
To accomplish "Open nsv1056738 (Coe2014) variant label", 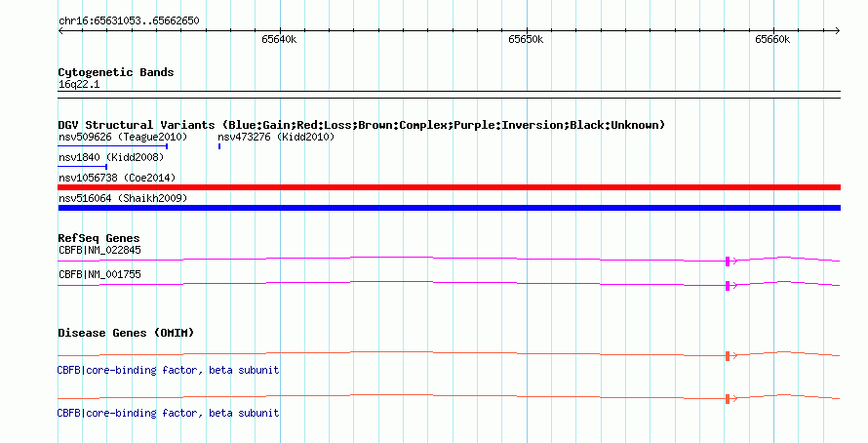I will (x=117, y=178).
